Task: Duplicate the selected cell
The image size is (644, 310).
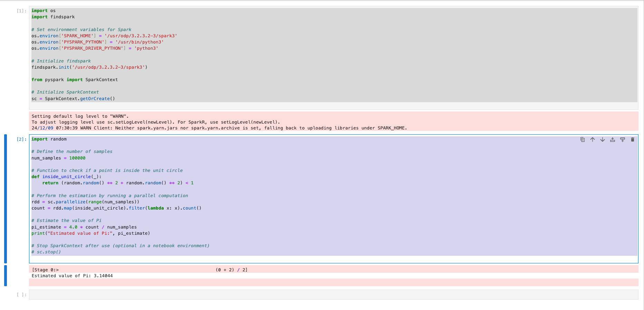Action: click(583, 139)
